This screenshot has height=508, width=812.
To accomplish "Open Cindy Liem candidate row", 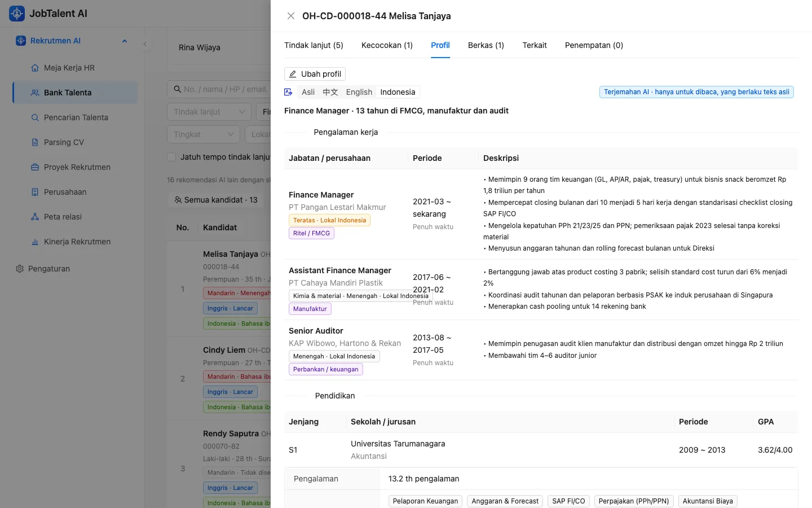I will pyautogui.click(x=219, y=378).
